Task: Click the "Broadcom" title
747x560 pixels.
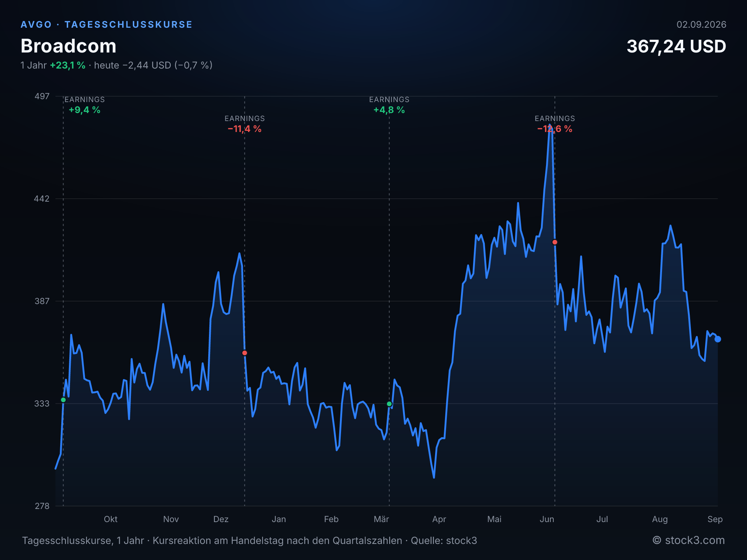Action: click(69, 46)
